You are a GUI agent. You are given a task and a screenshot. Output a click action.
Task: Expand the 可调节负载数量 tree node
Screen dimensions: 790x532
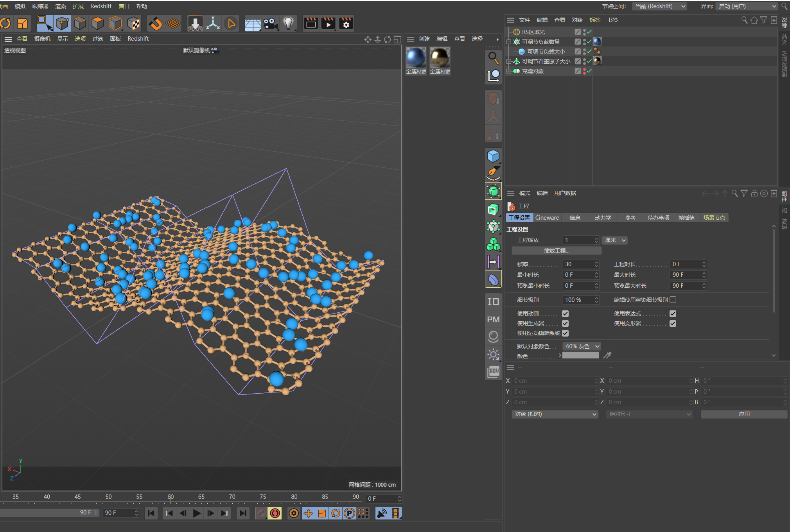[x=508, y=41]
